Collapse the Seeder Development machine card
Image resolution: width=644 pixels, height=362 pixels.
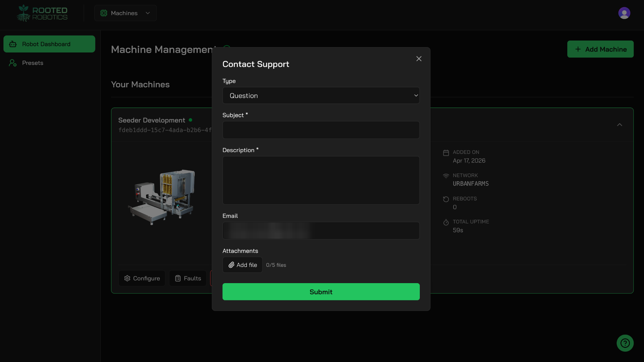[x=619, y=125]
